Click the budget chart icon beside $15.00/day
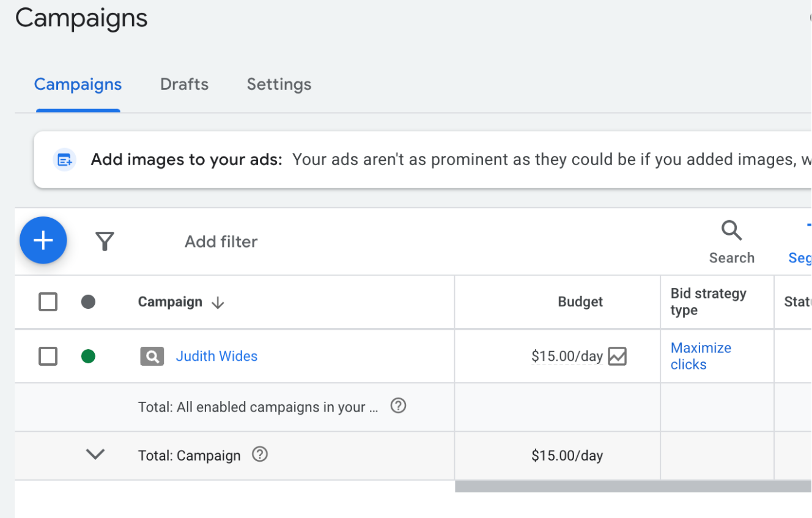Image resolution: width=812 pixels, height=518 pixels. tap(618, 356)
